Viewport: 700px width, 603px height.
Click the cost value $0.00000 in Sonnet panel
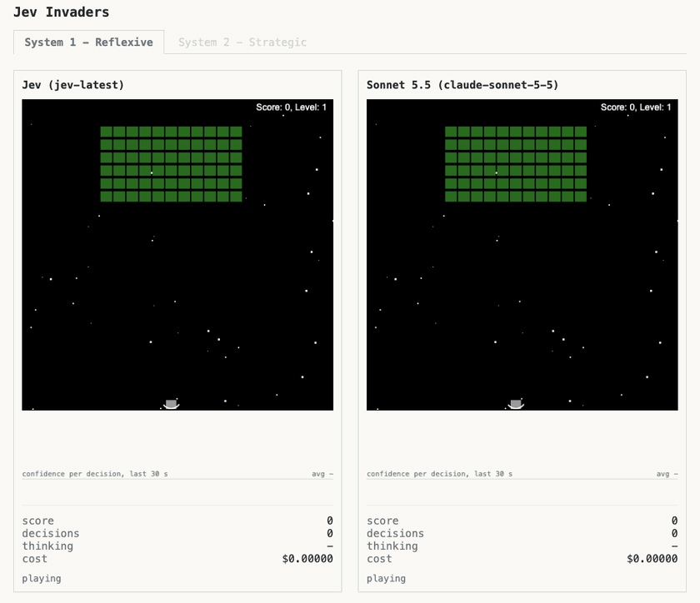tap(652, 558)
